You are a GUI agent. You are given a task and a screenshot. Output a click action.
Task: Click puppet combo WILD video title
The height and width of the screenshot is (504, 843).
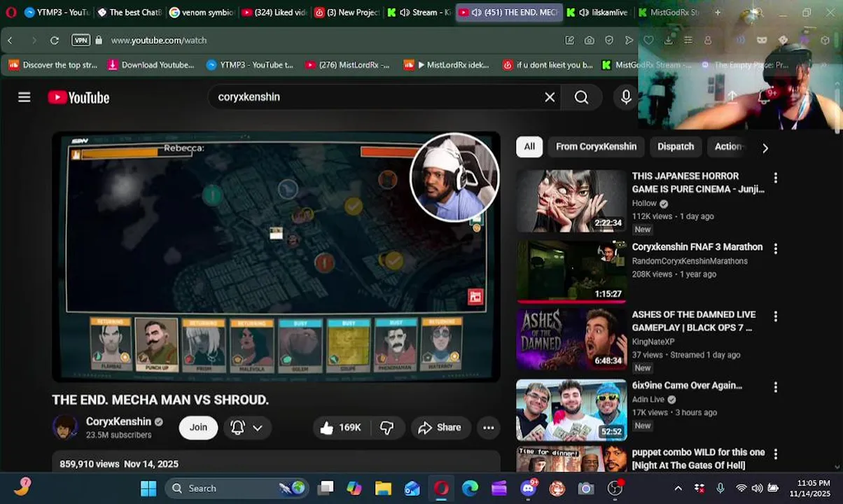pyautogui.click(x=698, y=458)
